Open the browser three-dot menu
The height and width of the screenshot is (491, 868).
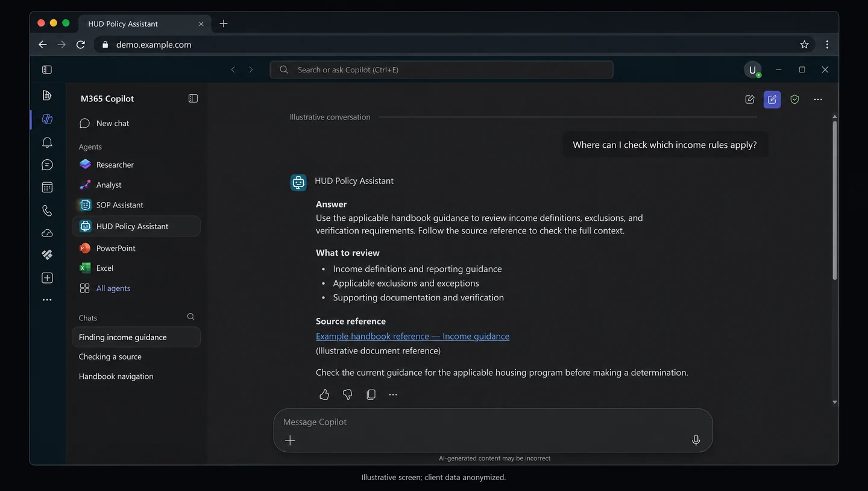tap(827, 45)
